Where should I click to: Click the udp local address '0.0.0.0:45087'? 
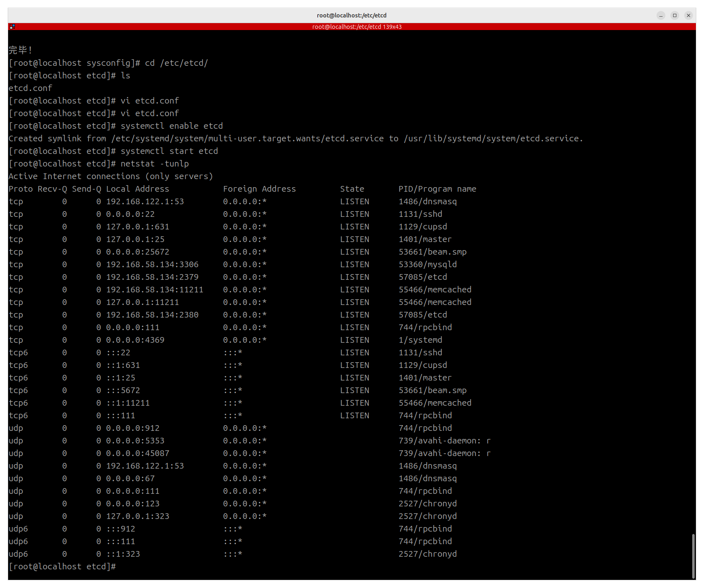tap(138, 453)
